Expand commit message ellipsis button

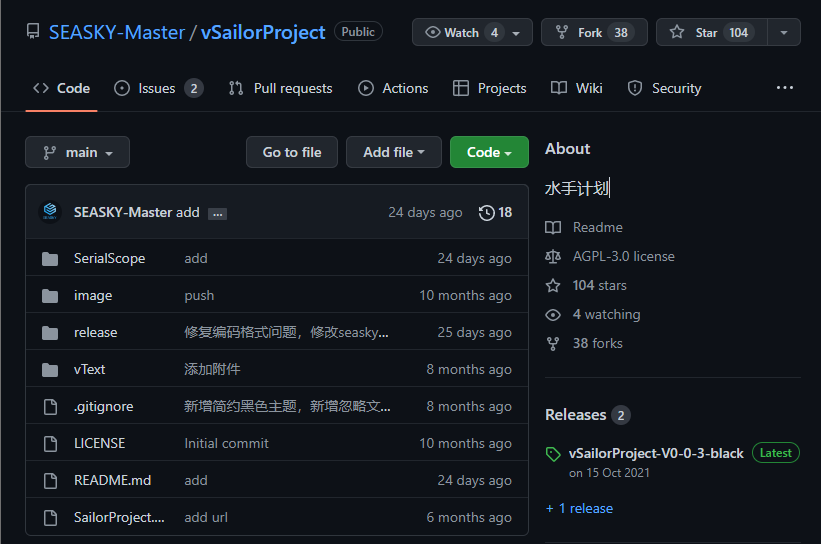click(217, 214)
